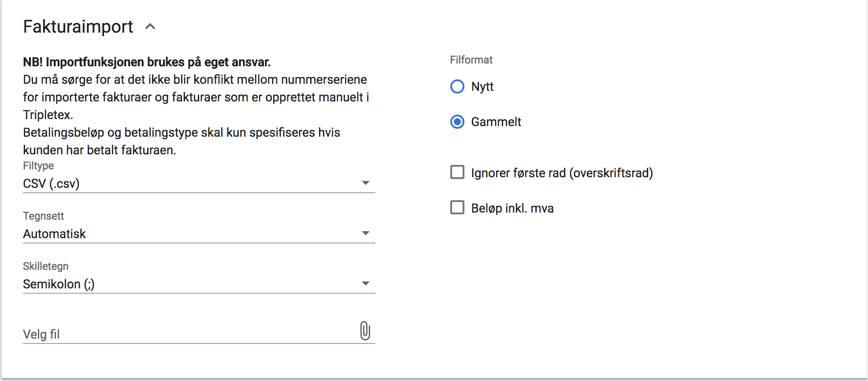
Task: Click the Gammelt option label
Action: point(496,122)
